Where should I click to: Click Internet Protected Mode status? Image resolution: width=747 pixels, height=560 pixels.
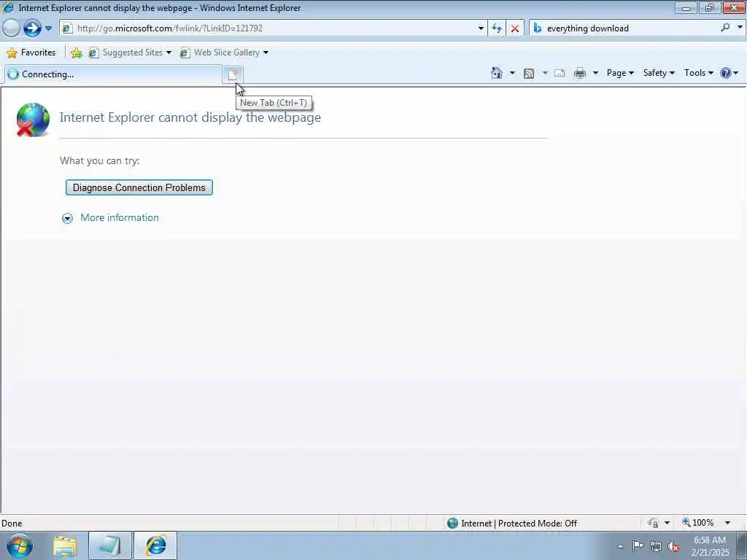[512, 524]
